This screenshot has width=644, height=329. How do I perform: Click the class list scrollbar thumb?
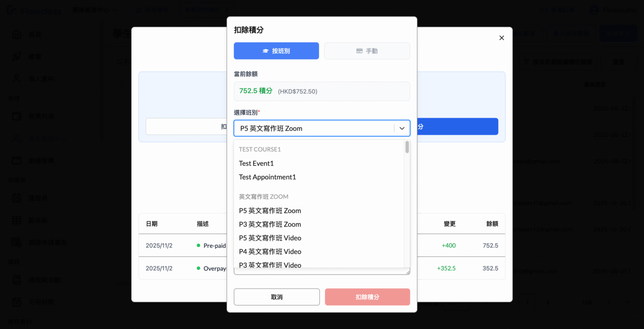click(x=407, y=147)
